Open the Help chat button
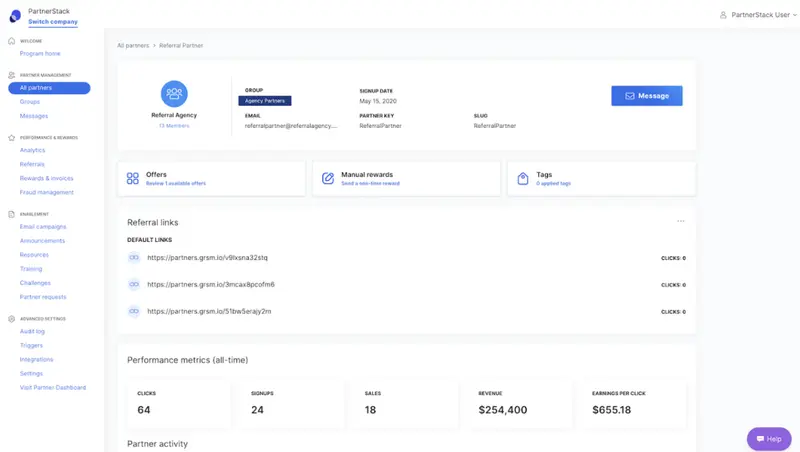This screenshot has height=452, width=800. coord(768,438)
